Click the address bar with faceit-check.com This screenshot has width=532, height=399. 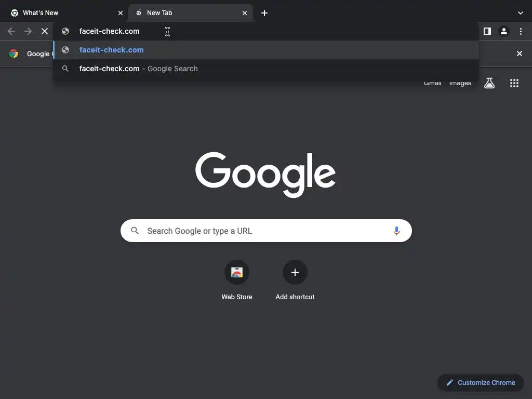coord(266,31)
